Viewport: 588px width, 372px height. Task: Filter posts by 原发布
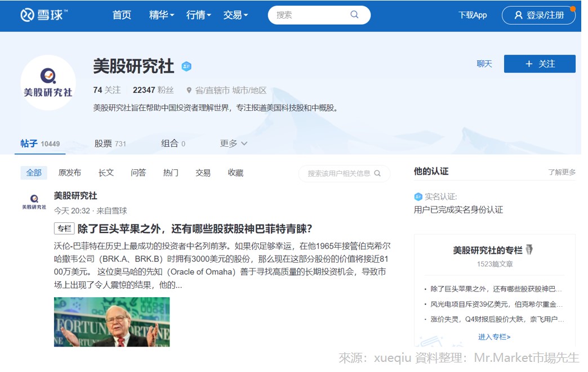70,173
